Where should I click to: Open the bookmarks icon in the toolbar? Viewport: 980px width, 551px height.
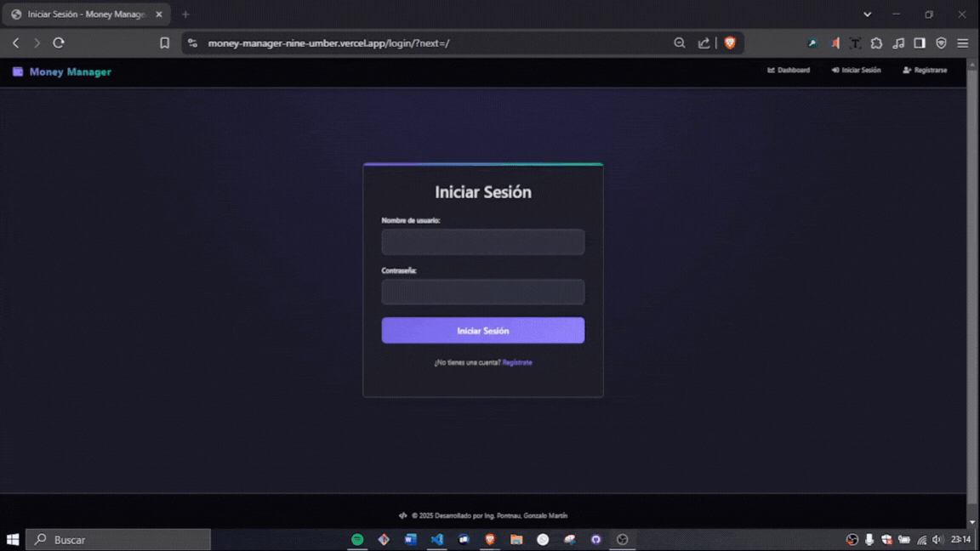click(164, 43)
